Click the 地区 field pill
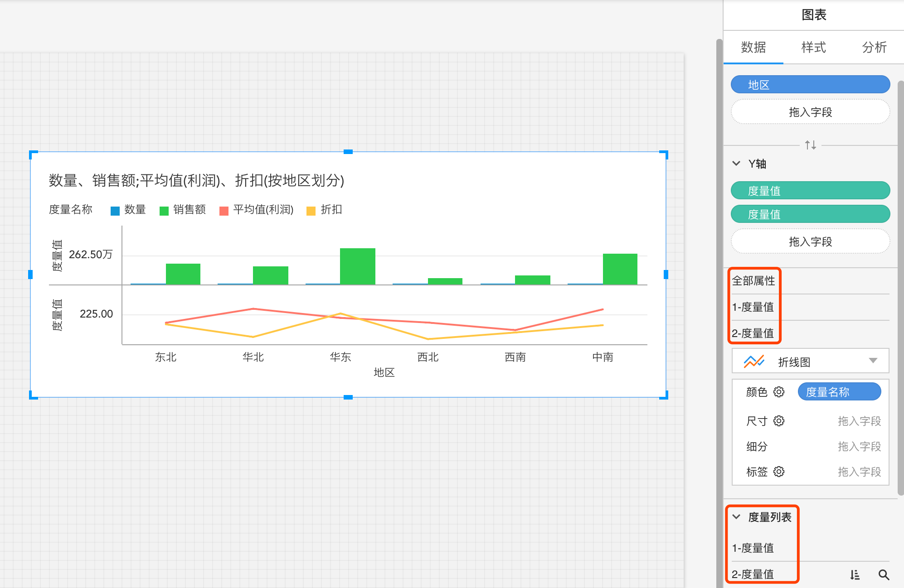904x588 pixels. [x=810, y=85]
